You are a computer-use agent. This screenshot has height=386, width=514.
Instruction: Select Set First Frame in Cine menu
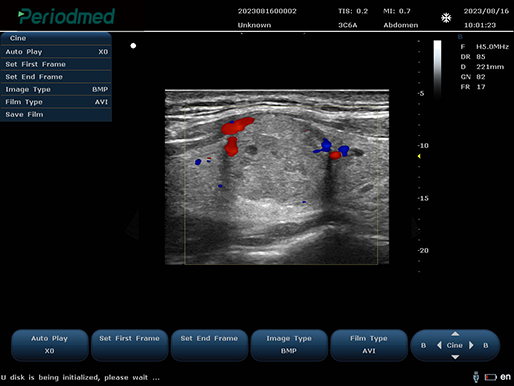coord(56,64)
